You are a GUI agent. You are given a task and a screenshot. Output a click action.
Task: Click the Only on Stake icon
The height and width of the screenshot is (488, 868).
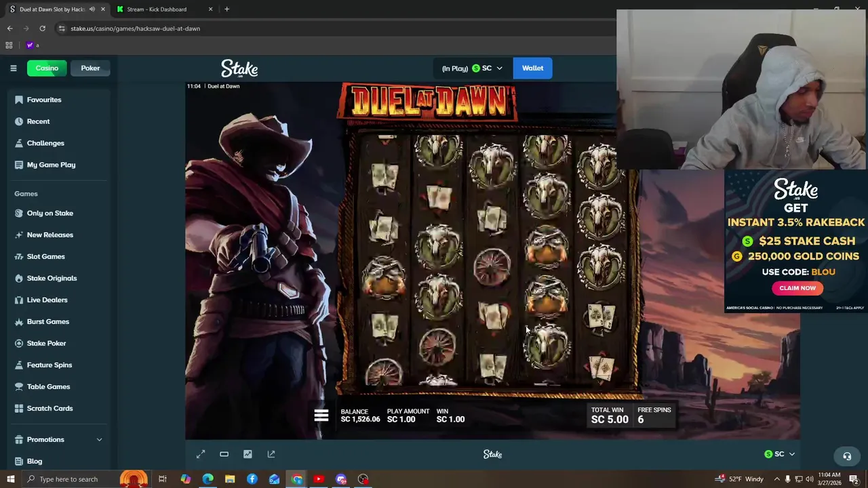click(x=19, y=213)
